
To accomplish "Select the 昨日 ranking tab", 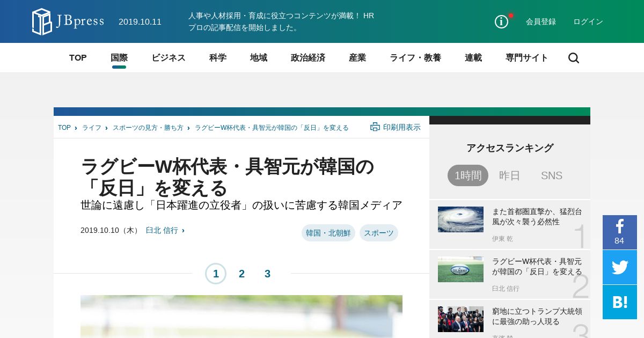I will point(510,175).
